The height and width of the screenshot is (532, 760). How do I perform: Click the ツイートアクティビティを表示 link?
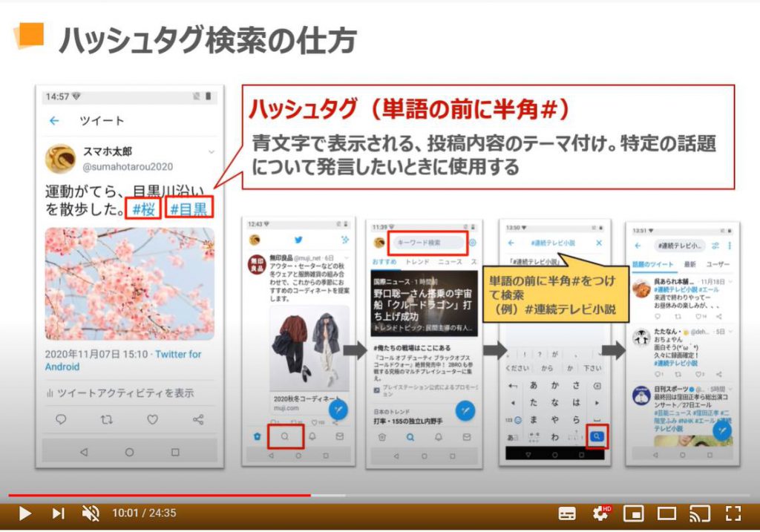124,393
